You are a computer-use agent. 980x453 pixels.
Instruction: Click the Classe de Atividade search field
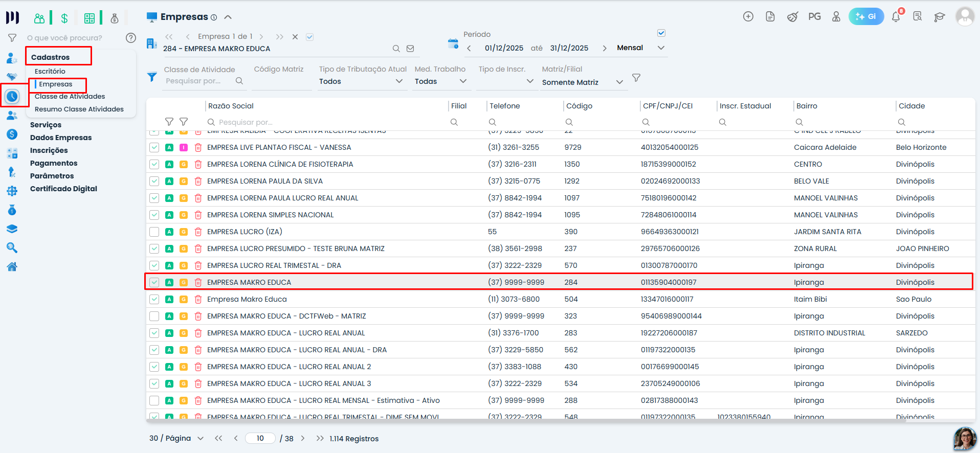point(204,81)
